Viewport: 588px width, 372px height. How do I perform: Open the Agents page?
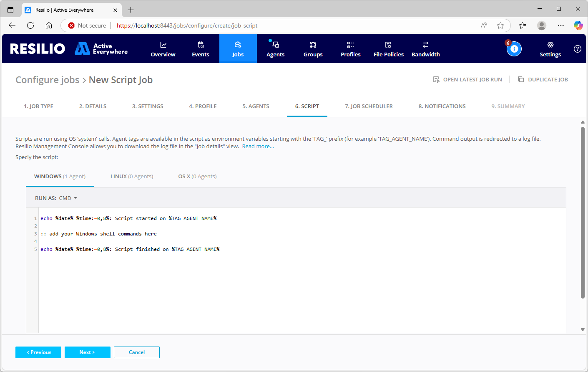pos(275,49)
